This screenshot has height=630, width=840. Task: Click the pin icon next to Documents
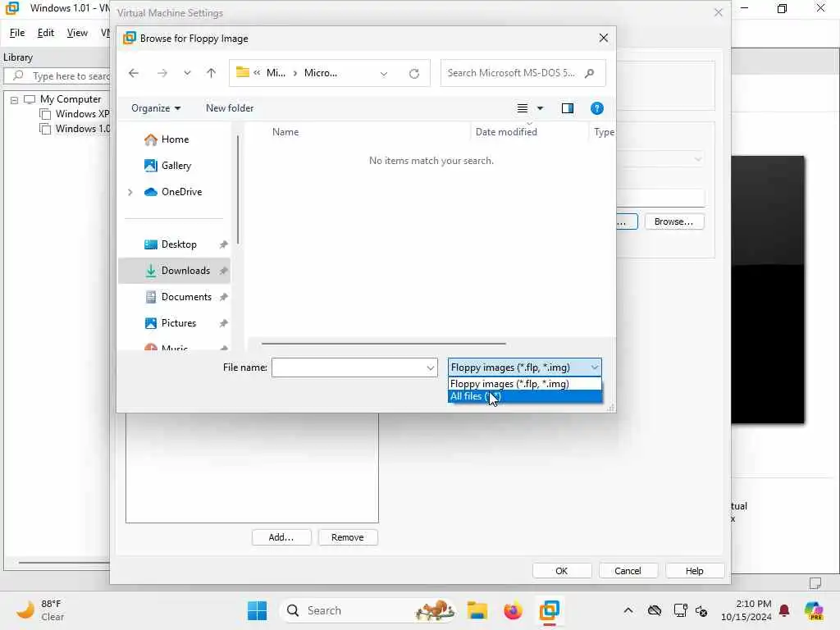223,297
